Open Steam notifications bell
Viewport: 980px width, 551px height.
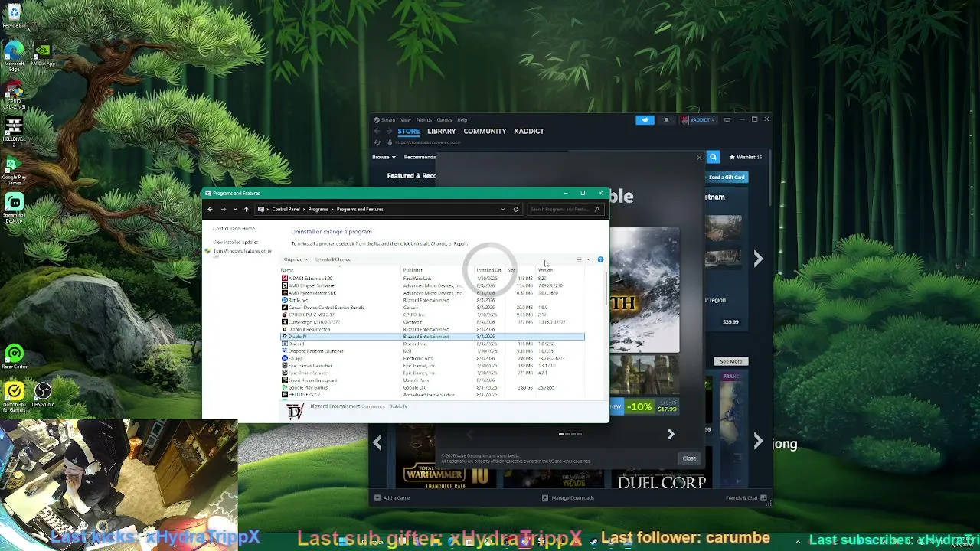[x=666, y=120]
